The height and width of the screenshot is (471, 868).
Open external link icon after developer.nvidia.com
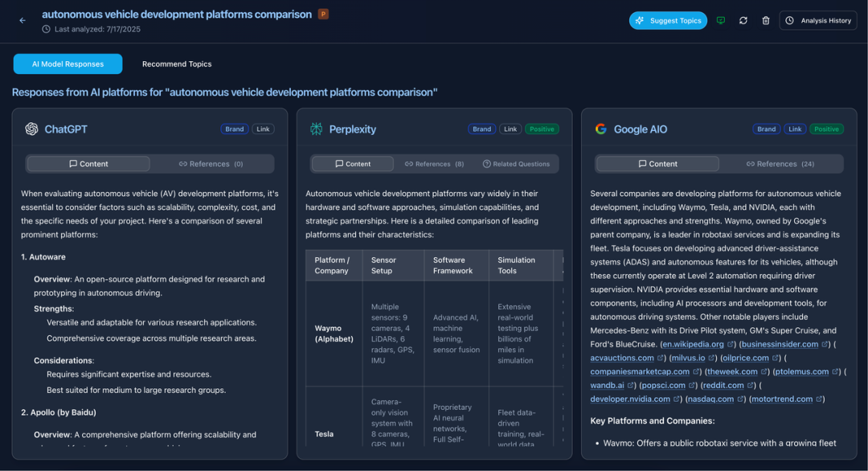point(676,399)
